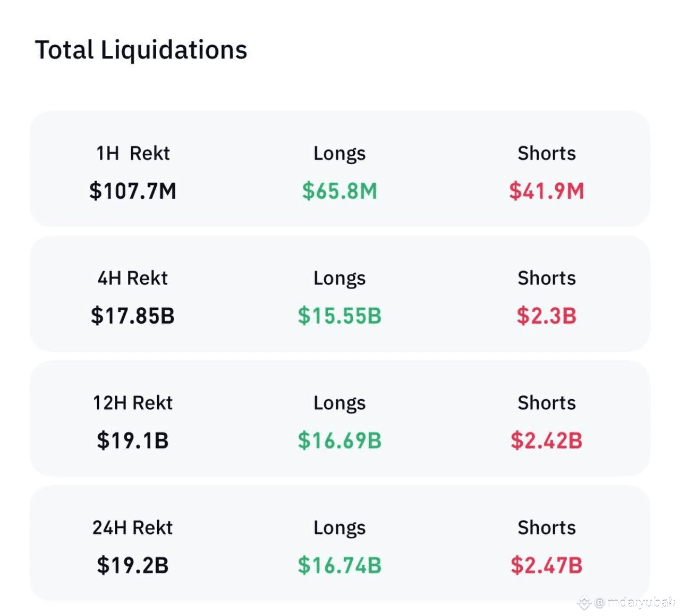Click the $41.9M shorts value
680x616 pixels.
pyautogui.click(x=546, y=191)
